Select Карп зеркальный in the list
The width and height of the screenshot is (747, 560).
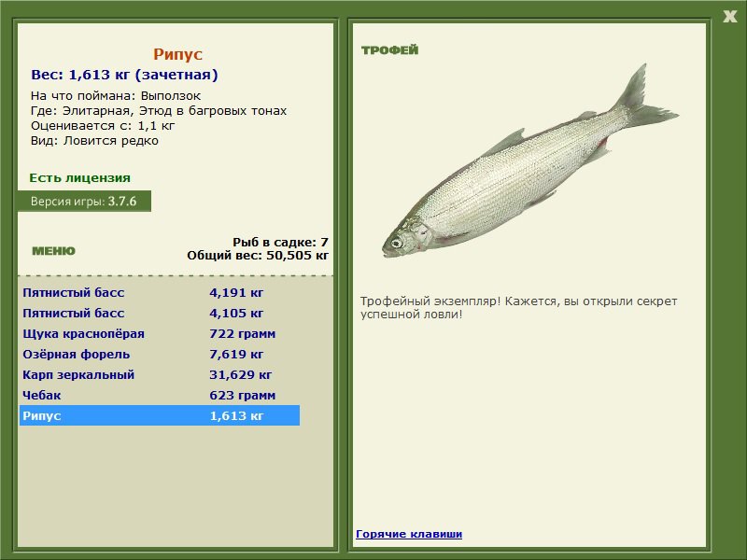[x=78, y=375]
